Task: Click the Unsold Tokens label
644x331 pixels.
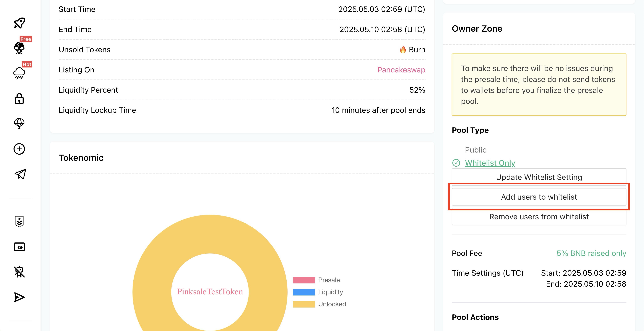Action: tap(85, 49)
